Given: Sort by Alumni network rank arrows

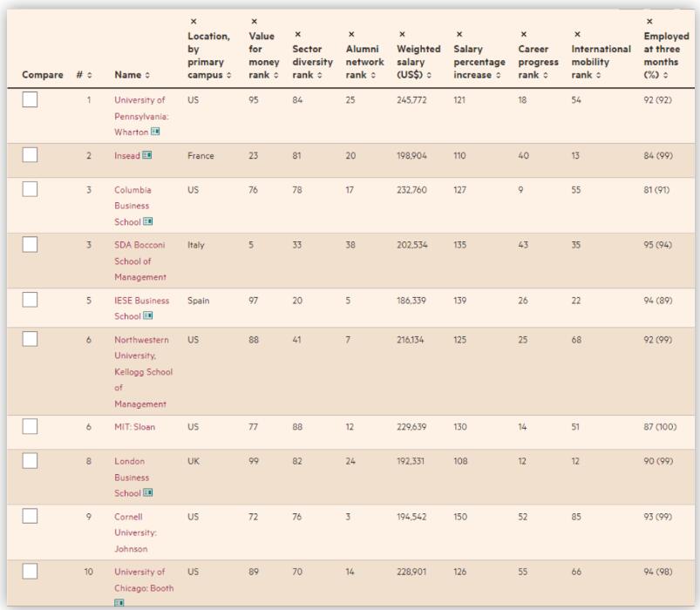Looking at the screenshot, I should (373, 75).
